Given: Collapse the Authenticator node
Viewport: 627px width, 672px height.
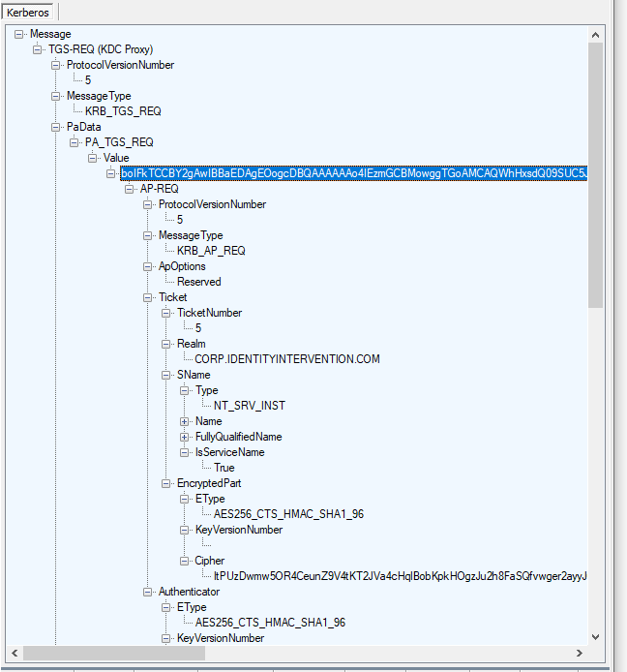Looking at the screenshot, I should (x=148, y=592).
